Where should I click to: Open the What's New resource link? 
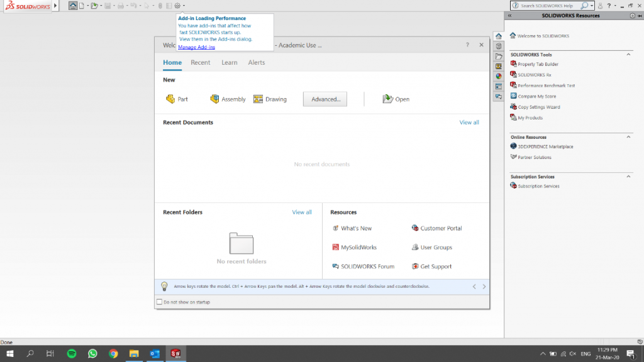pyautogui.click(x=352, y=228)
